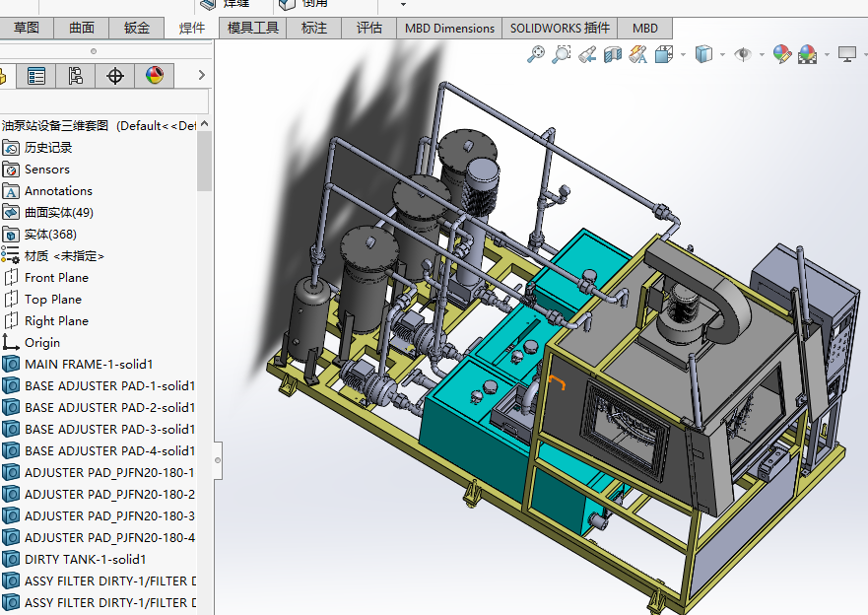Open the DisplayManager color ball tab
This screenshot has width=868, height=615.
[x=155, y=76]
